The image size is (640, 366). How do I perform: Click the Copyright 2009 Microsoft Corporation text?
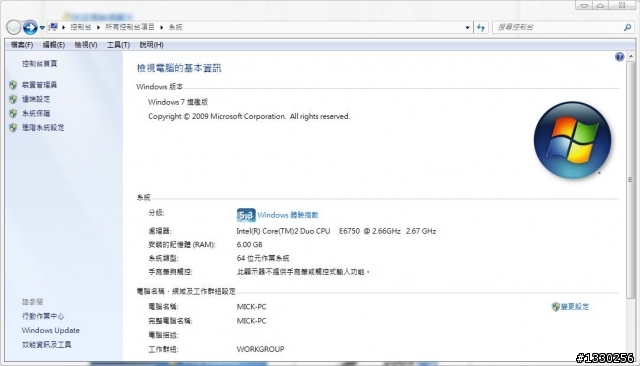[x=249, y=117]
